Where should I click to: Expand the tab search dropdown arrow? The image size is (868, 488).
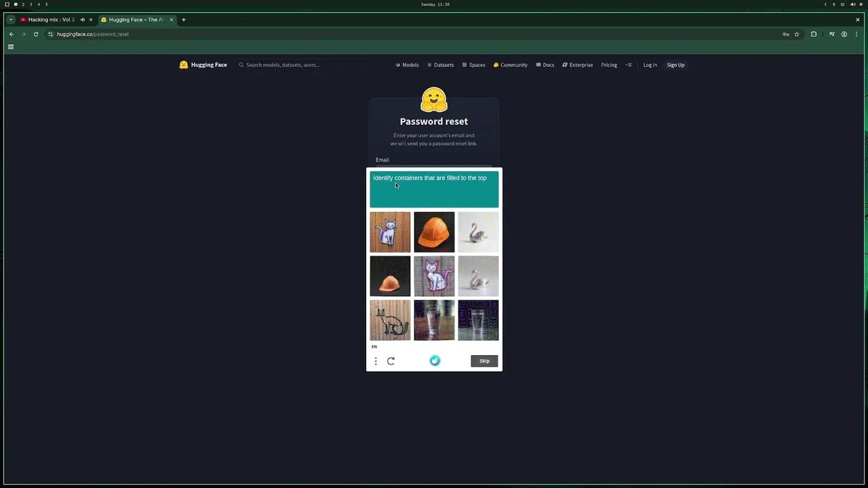tap(11, 20)
